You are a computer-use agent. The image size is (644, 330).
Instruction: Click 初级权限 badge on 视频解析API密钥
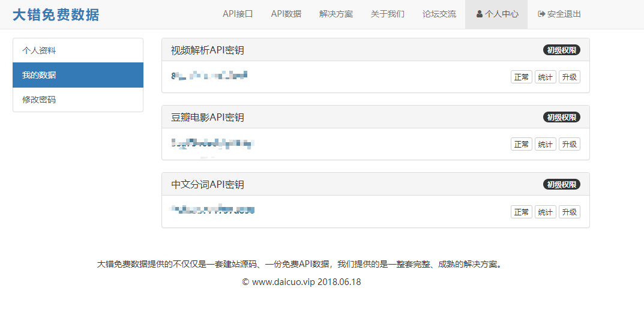pos(562,50)
